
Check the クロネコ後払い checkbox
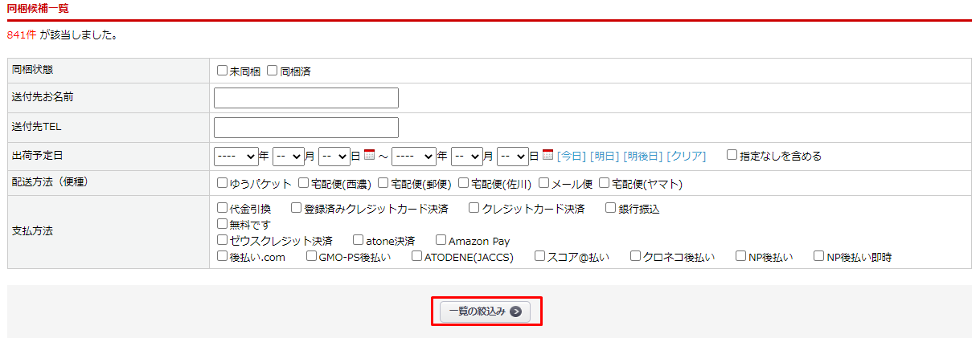coord(636,256)
